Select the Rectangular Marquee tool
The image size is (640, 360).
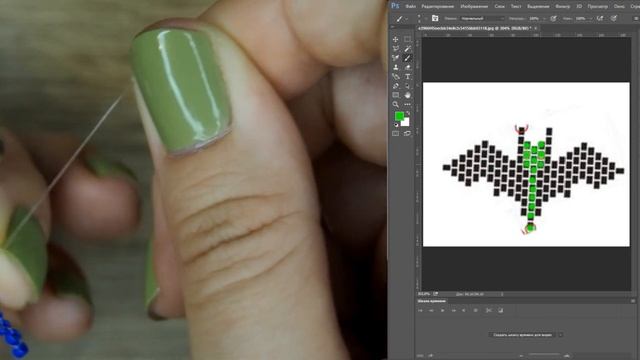pos(407,39)
